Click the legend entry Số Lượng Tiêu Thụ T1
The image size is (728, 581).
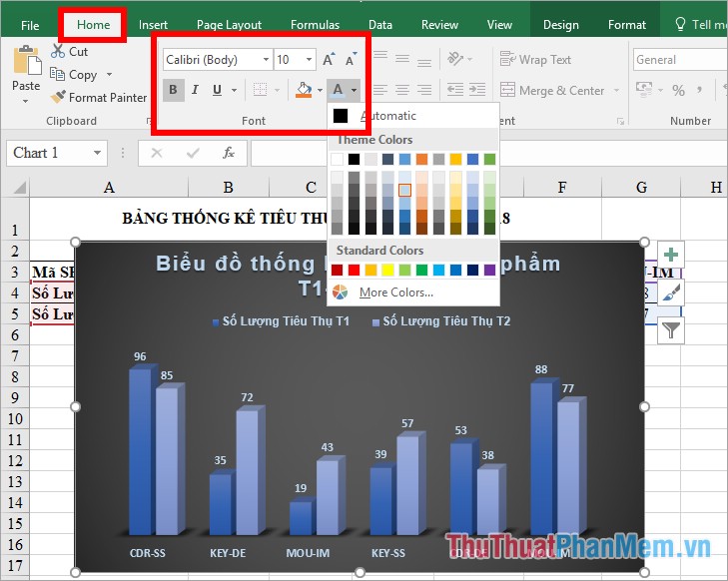coord(281,321)
